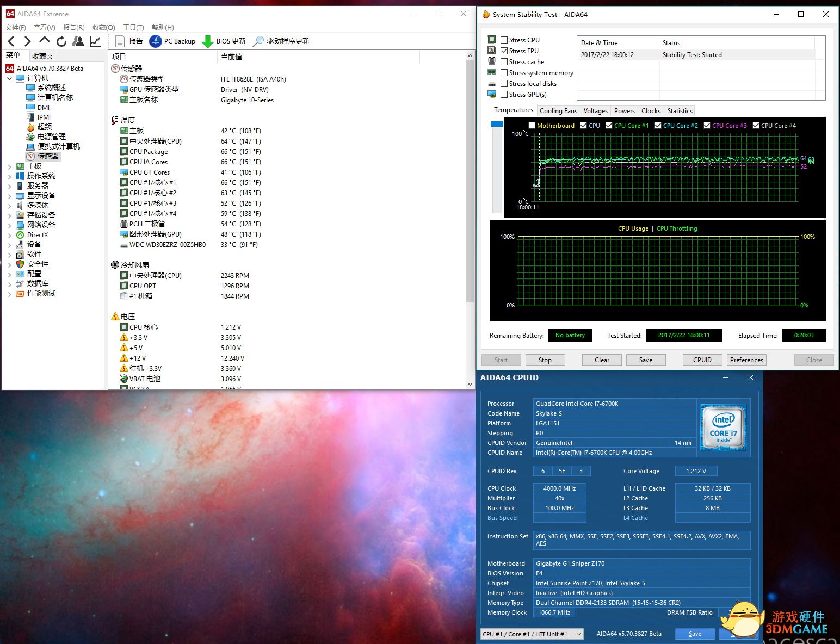Check the Motherboard temperature graph checkbox
840x644 pixels.
click(532, 126)
